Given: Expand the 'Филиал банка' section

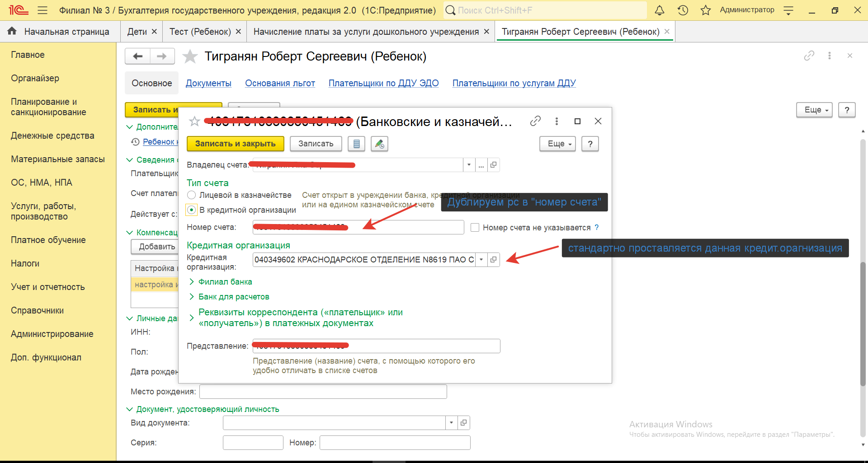Looking at the screenshot, I should pos(225,282).
